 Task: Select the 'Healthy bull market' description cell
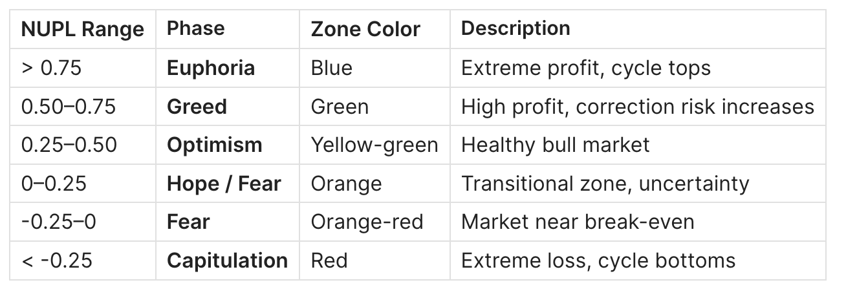(555, 145)
